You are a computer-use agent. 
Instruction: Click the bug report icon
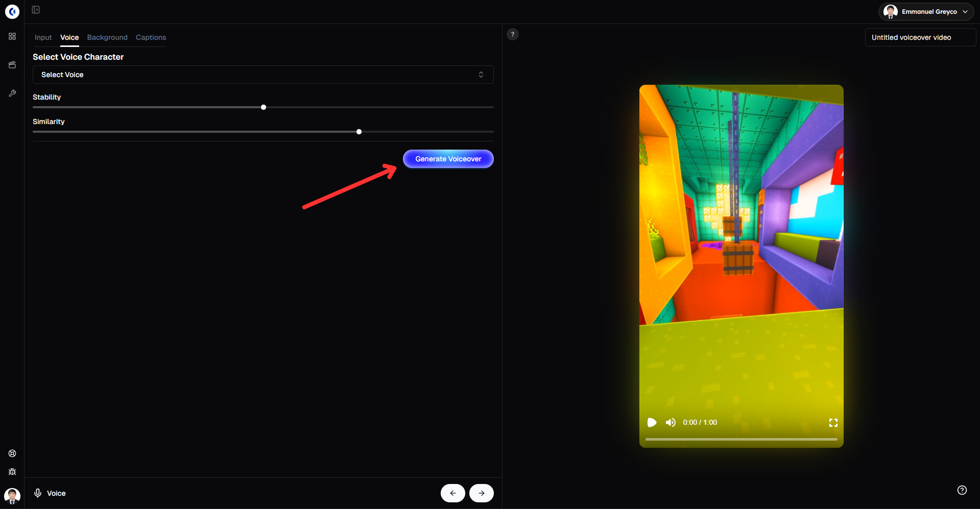[12, 472]
